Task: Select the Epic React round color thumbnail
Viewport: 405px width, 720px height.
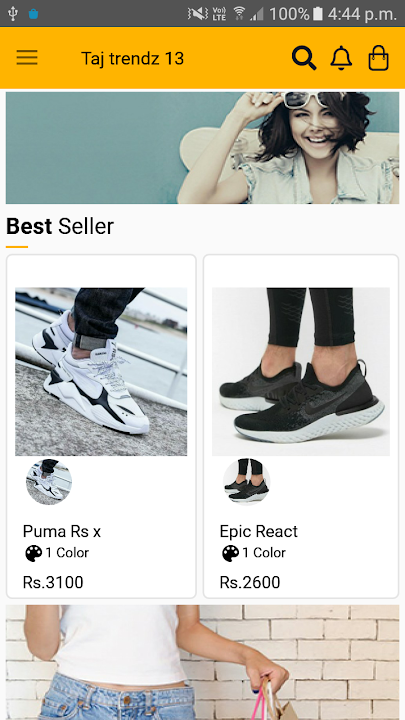Action: tap(247, 482)
